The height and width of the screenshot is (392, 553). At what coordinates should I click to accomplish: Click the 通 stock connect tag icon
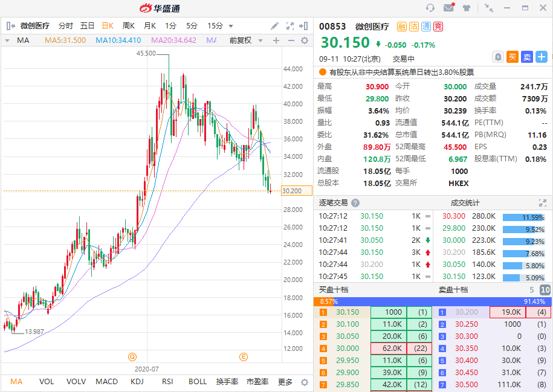coord(426,27)
